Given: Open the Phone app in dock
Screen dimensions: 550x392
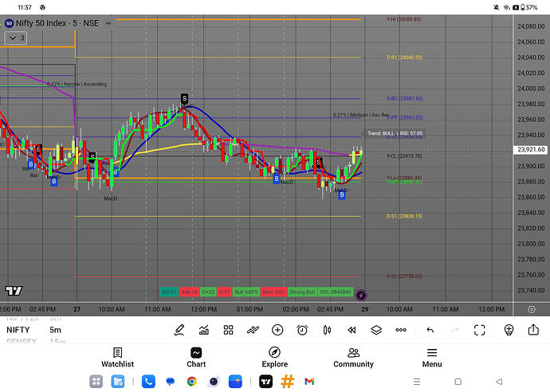Looking at the screenshot, I should tap(148, 382).
